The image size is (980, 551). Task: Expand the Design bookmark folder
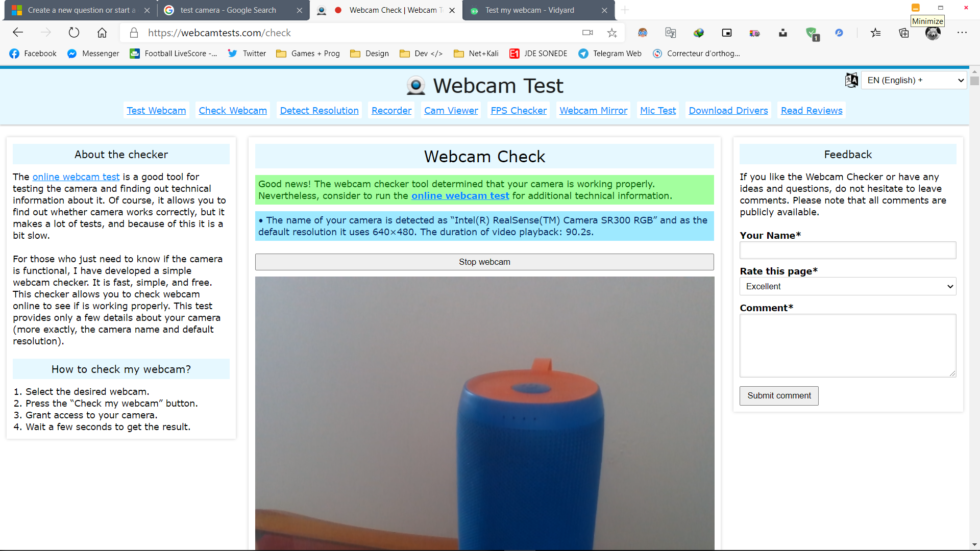[370, 54]
